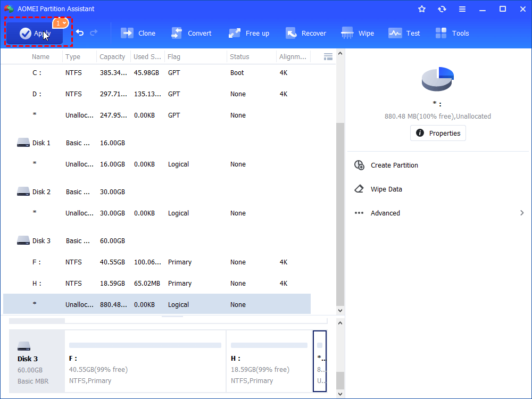Sort by Status column header
Viewport: 532px width, 399px height.
pos(239,57)
